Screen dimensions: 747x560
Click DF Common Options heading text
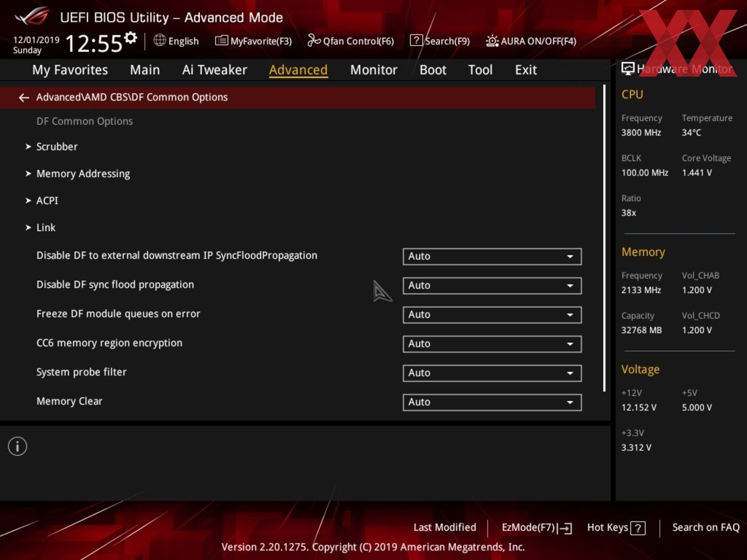pyautogui.click(x=85, y=121)
